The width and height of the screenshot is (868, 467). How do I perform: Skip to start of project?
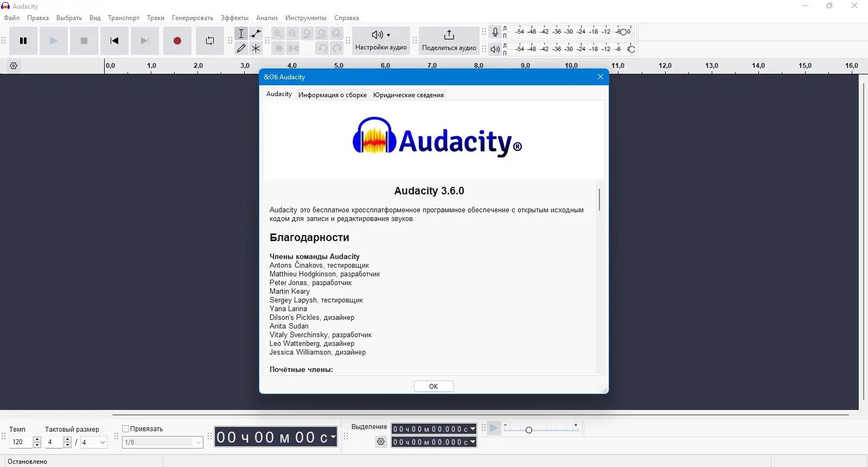tap(114, 41)
